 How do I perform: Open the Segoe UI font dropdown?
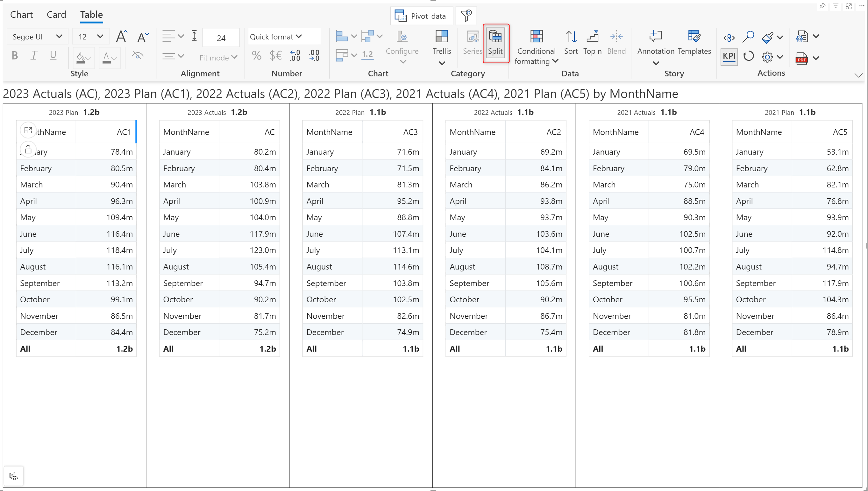(x=37, y=36)
